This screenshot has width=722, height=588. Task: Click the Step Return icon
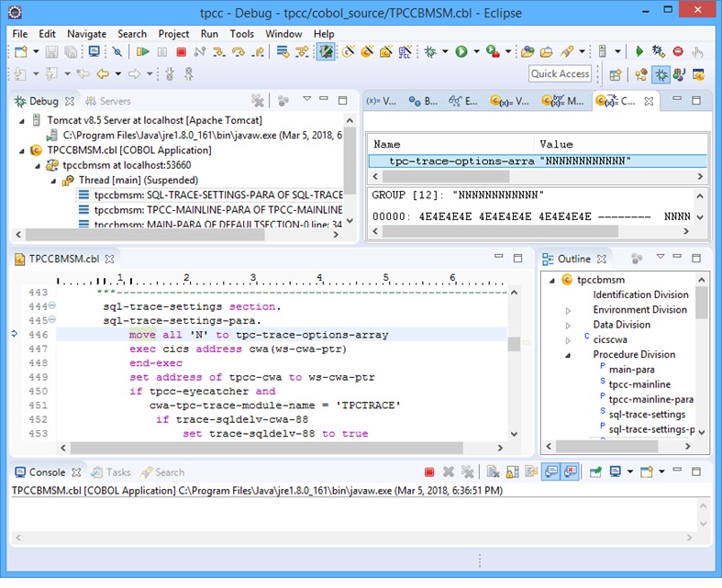[258, 51]
